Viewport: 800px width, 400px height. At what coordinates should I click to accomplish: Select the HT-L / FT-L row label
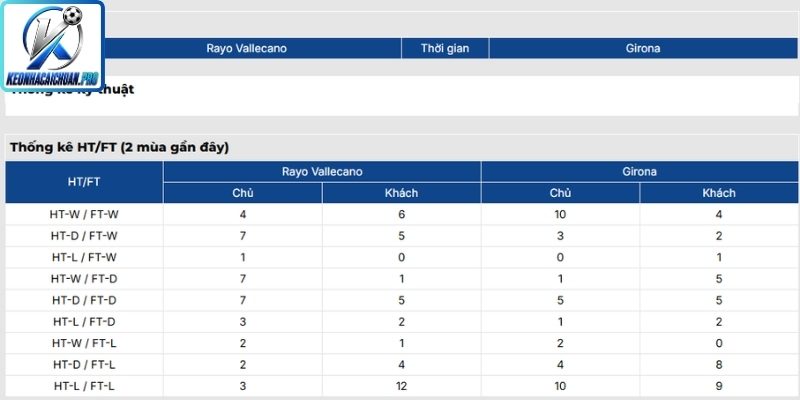click(84, 386)
